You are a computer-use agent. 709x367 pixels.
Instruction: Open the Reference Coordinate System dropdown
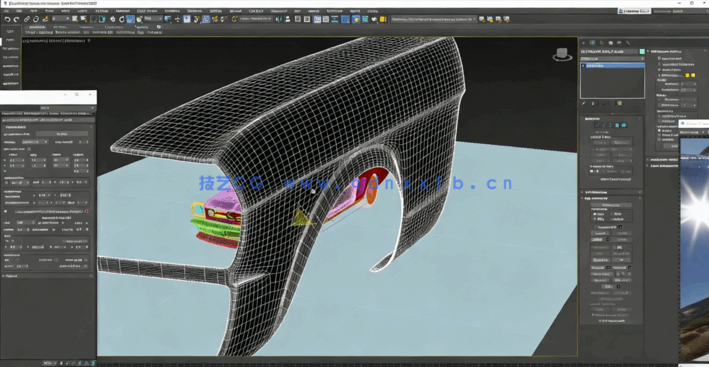153,19
